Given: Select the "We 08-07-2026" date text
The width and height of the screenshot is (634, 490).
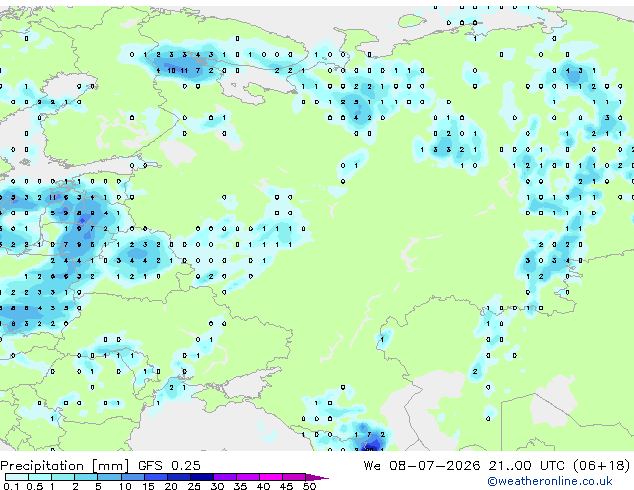Looking at the screenshot, I should tap(422, 466).
